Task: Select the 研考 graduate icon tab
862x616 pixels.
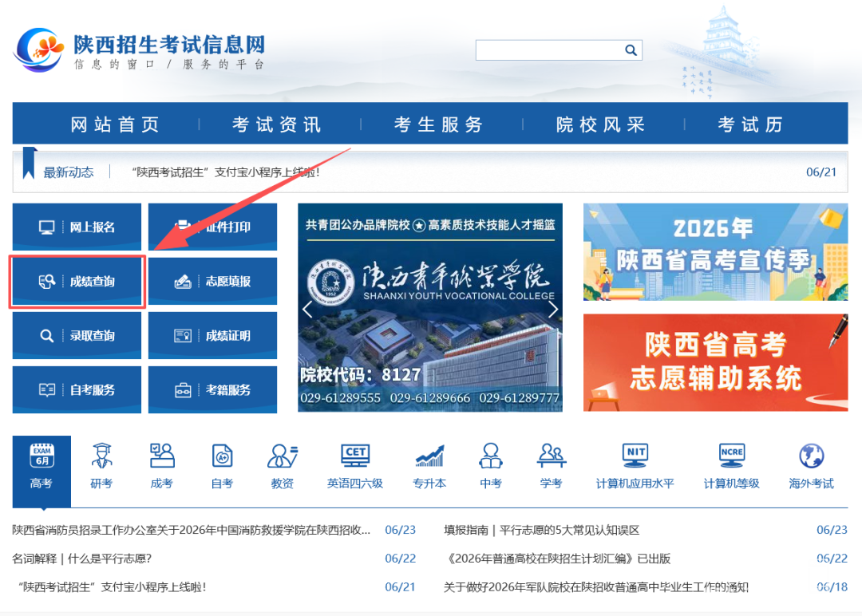Action: pos(101,466)
